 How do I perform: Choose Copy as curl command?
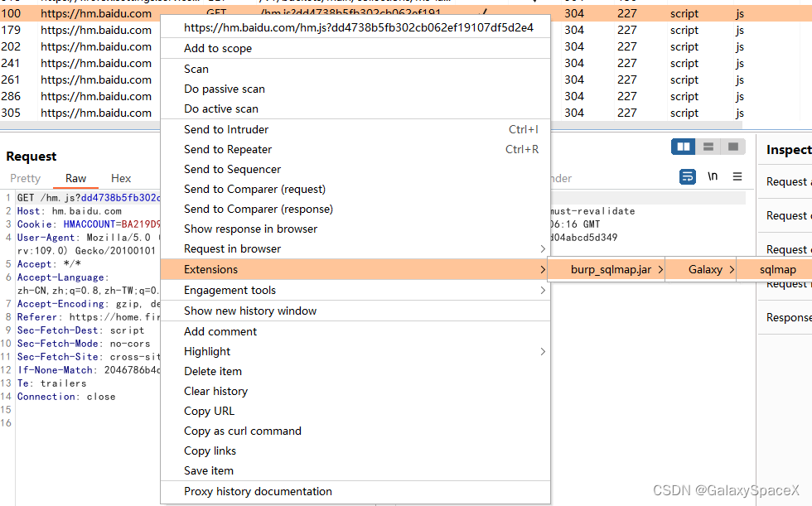click(243, 431)
